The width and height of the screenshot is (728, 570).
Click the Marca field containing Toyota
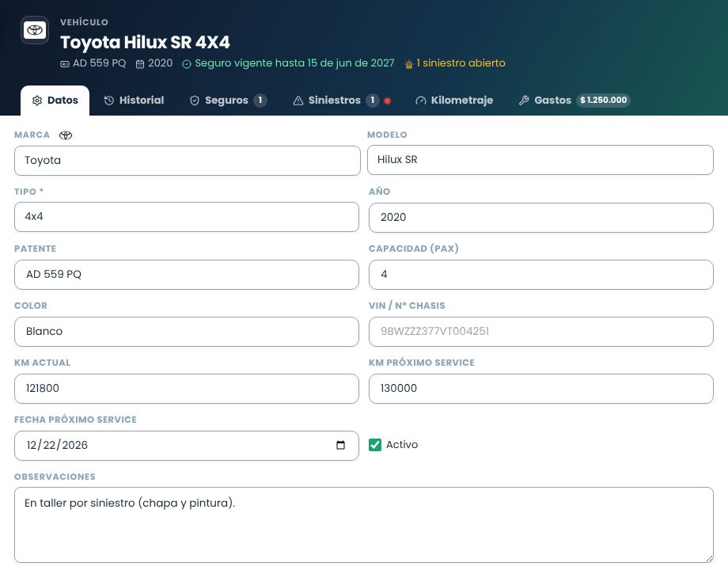(x=187, y=161)
